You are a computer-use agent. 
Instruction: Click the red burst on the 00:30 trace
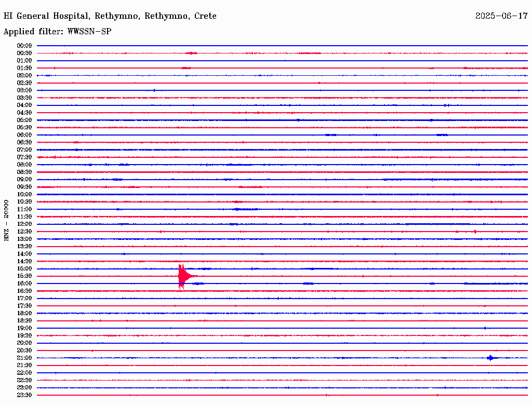pyautogui.click(x=191, y=53)
